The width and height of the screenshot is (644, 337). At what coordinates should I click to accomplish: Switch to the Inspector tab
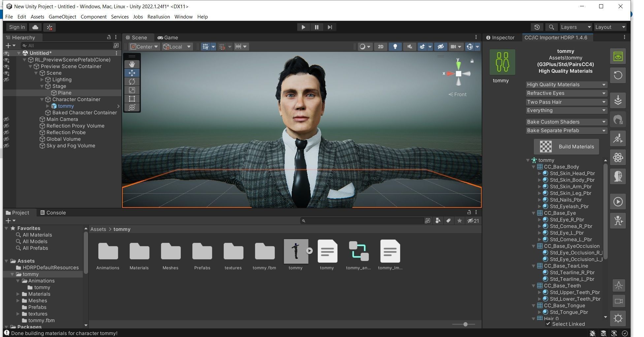click(500, 38)
